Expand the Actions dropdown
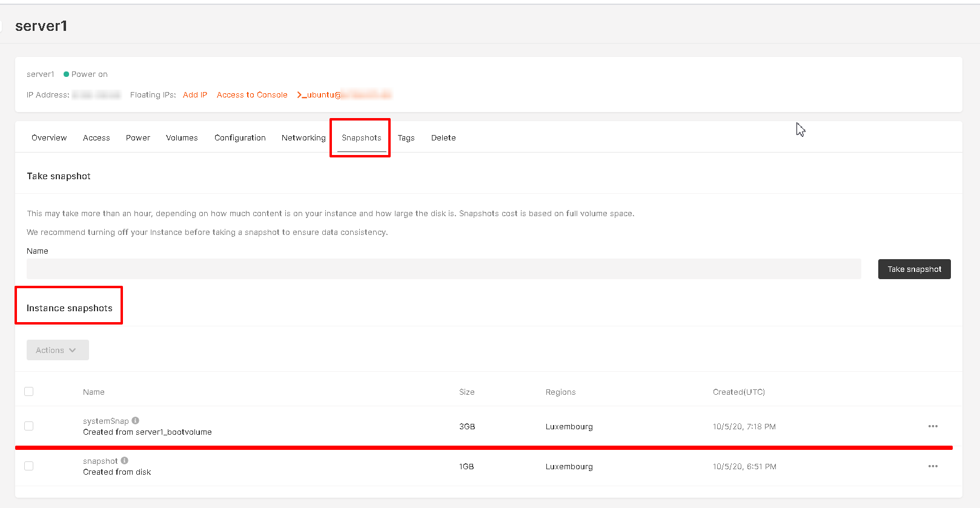 tap(58, 350)
